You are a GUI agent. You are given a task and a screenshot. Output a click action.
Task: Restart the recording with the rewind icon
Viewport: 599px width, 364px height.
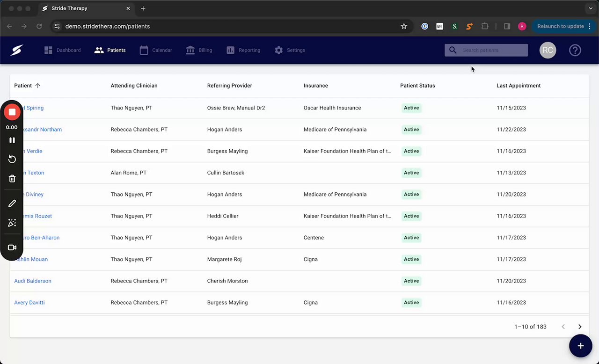(x=12, y=159)
